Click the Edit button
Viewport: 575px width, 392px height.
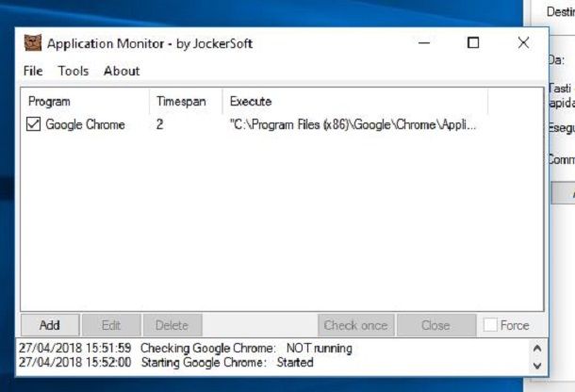pos(111,325)
